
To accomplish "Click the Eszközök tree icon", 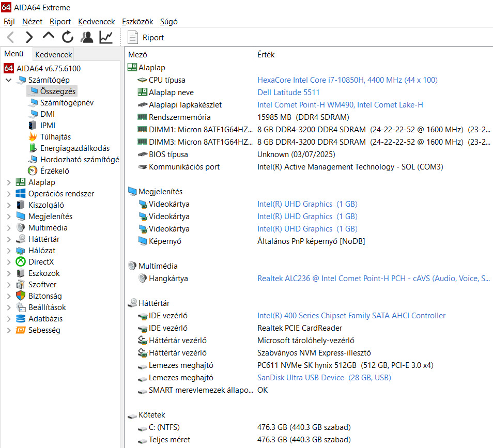I will (x=21, y=273).
